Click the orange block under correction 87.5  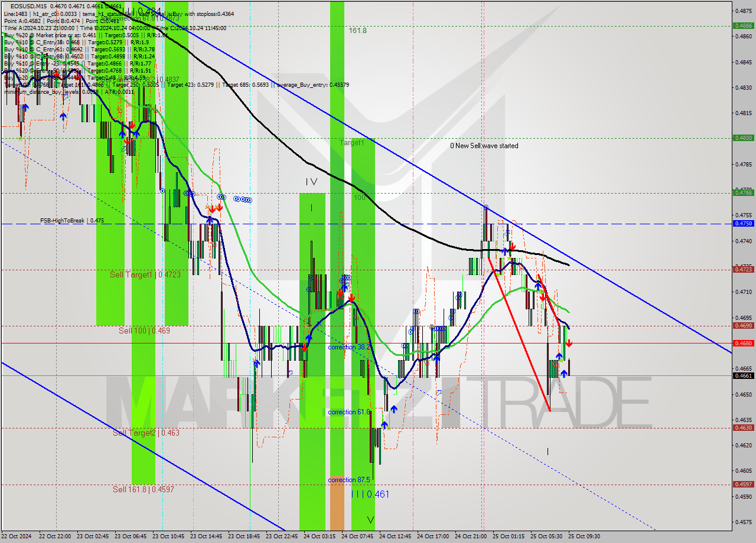coord(337,503)
